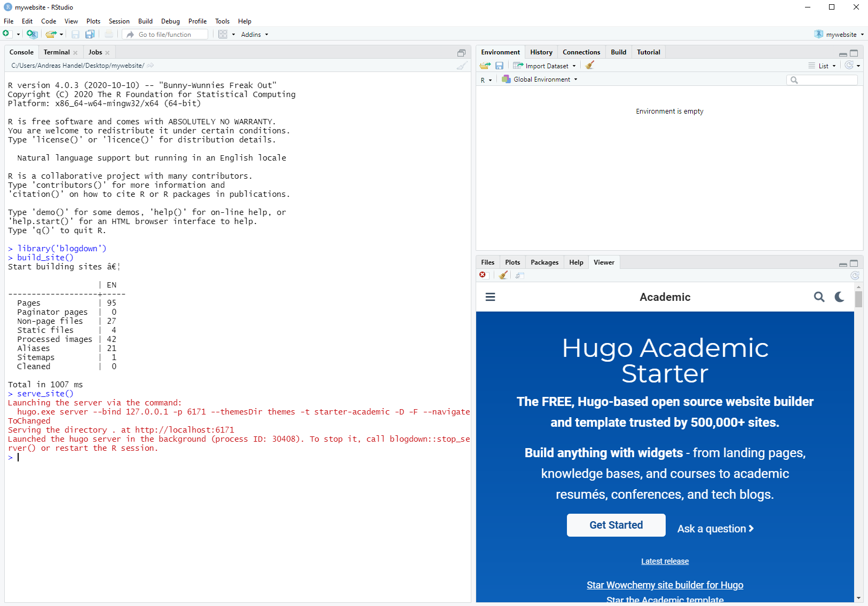
Task: Open an existing file with the folder icon
Action: pos(51,34)
